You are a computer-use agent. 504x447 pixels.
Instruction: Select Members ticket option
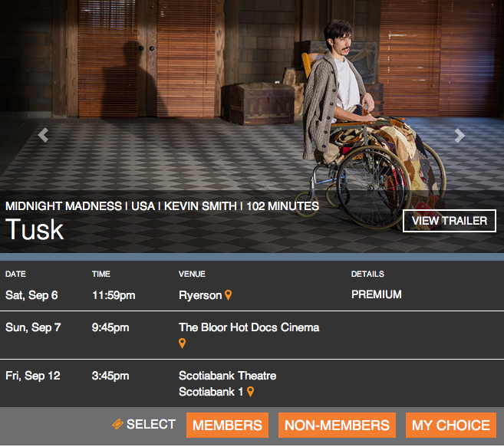227,425
